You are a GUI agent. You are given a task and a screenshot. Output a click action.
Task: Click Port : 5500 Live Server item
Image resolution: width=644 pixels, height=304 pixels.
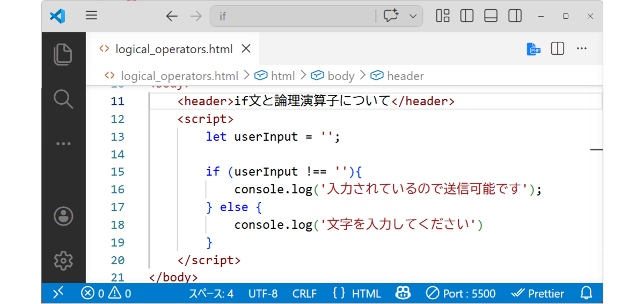(461, 293)
